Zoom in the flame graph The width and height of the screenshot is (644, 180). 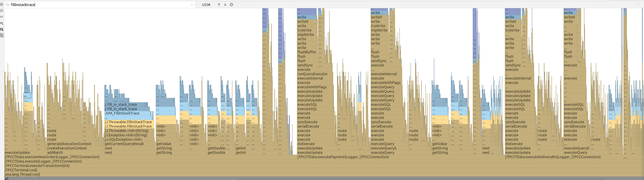tap(1, 5)
